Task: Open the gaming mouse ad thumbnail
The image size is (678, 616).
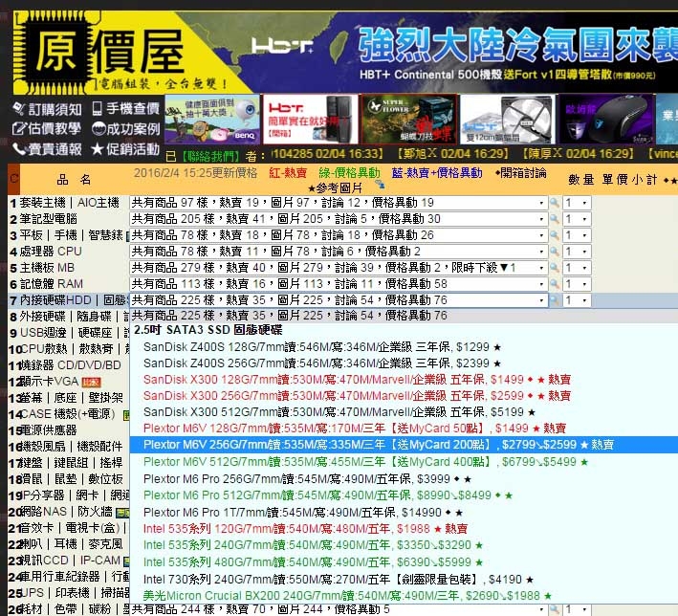Action: pyautogui.click(x=606, y=119)
